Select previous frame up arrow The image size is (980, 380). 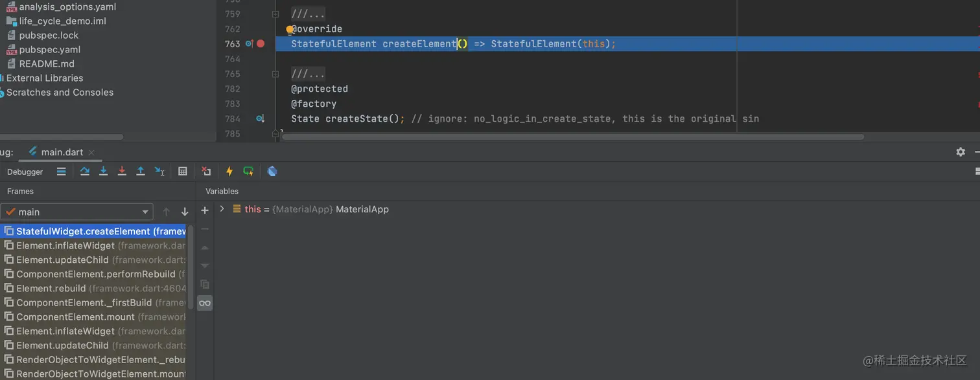tap(166, 212)
